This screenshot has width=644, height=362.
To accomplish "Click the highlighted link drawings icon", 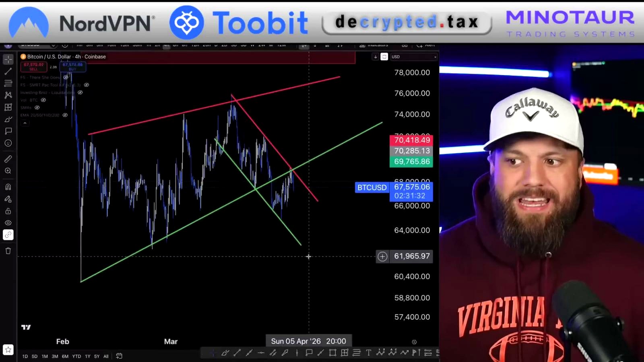I will click(x=8, y=235).
